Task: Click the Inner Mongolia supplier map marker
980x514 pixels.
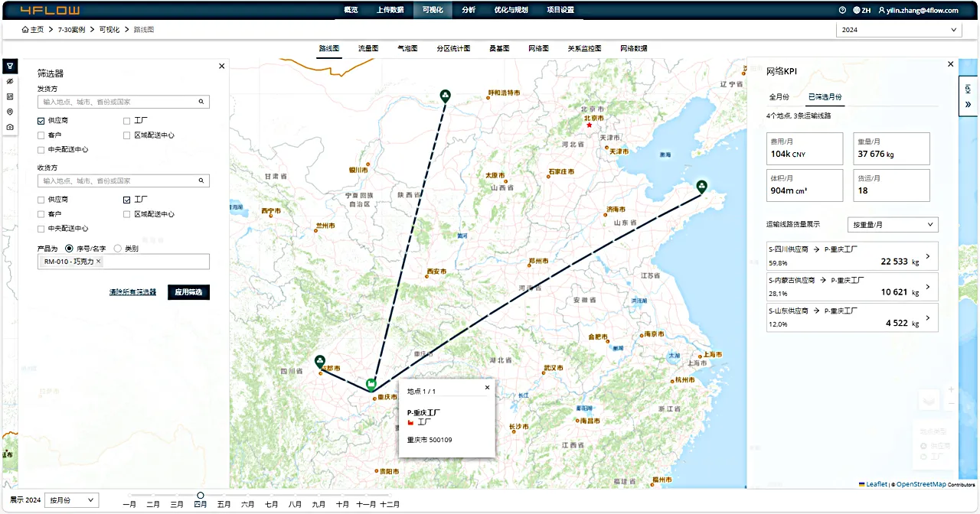Action: [445, 96]
